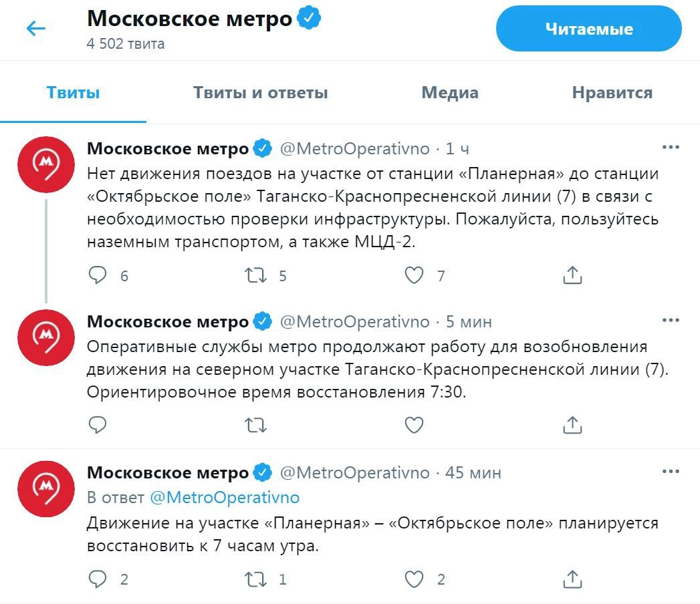Click the back arrow icon
The width and height of the screenshot is (700, 604).
point(35,28)
